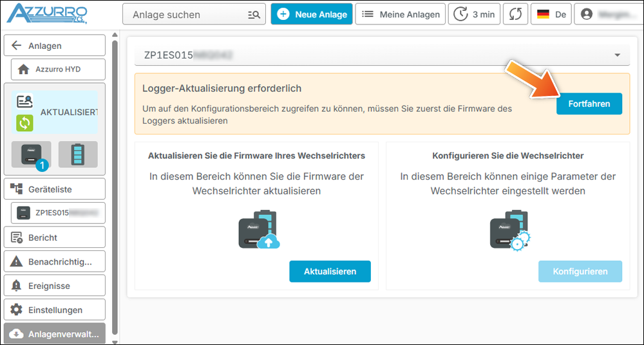Open Geräteliste in the sidebar

pos(54,189)
